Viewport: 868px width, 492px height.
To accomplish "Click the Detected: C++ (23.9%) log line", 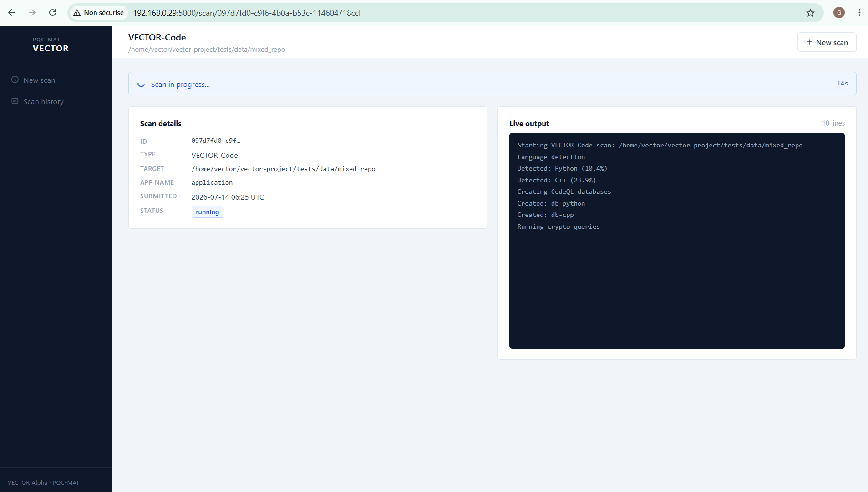I will click(x=556, y=181).
